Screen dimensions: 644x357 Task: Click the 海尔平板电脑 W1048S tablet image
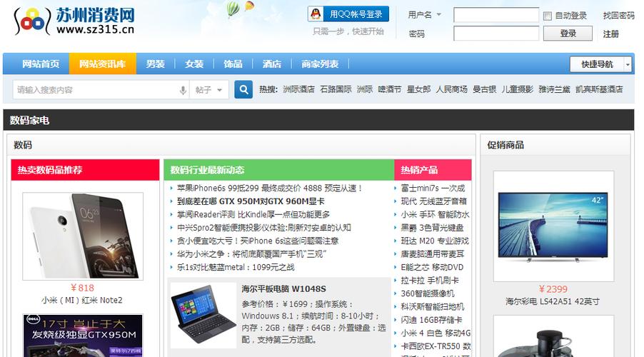coord(203,315)
